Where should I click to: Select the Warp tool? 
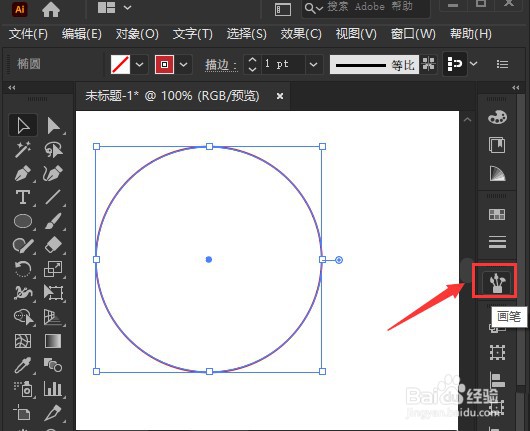[23, 293]
